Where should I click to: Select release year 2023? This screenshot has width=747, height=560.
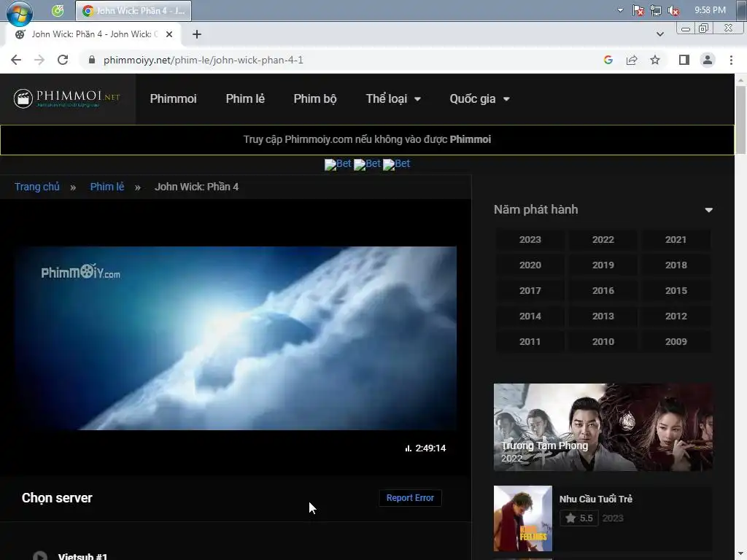pyautogui.click(x=530, y=239)
